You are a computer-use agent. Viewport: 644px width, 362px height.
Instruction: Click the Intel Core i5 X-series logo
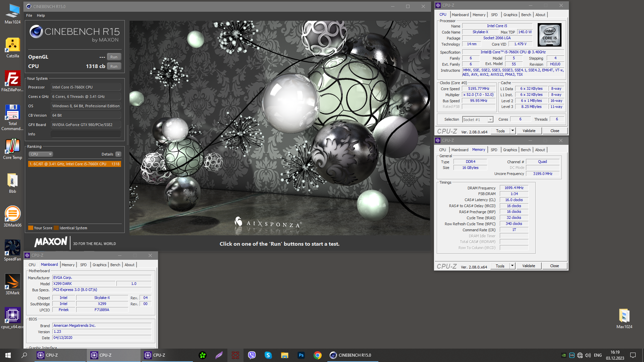pyautogui.click(x=549, y=35)
